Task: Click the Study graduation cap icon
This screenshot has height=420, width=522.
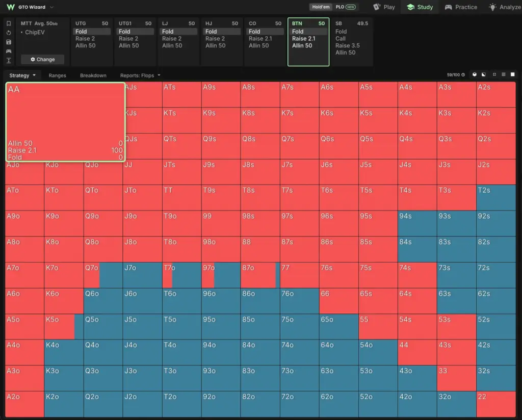Action: (410, 7)
